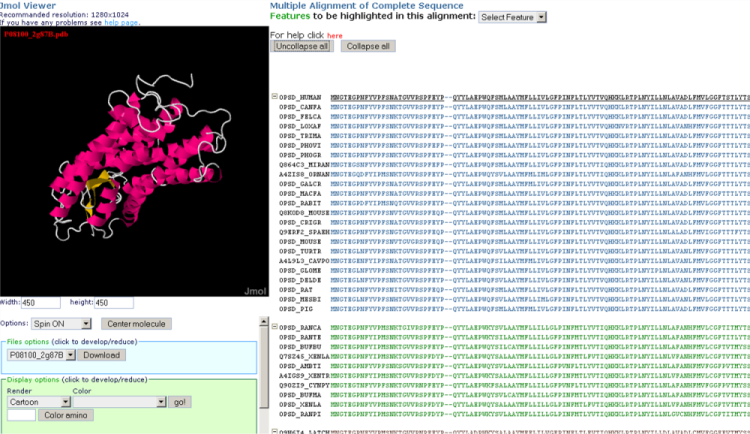Select the OPSD_BUFMA sequence label
The image size is (750, 434).
[x=300, y=395]
